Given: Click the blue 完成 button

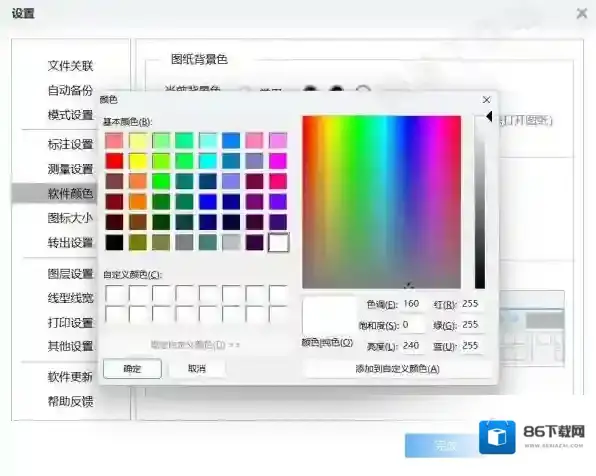Looking at the screenshot, I should point(443,445).
